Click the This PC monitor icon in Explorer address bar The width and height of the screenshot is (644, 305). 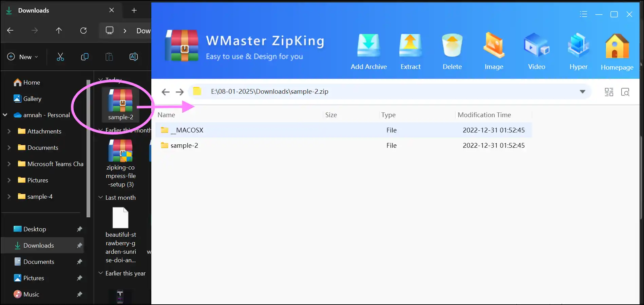109,31
